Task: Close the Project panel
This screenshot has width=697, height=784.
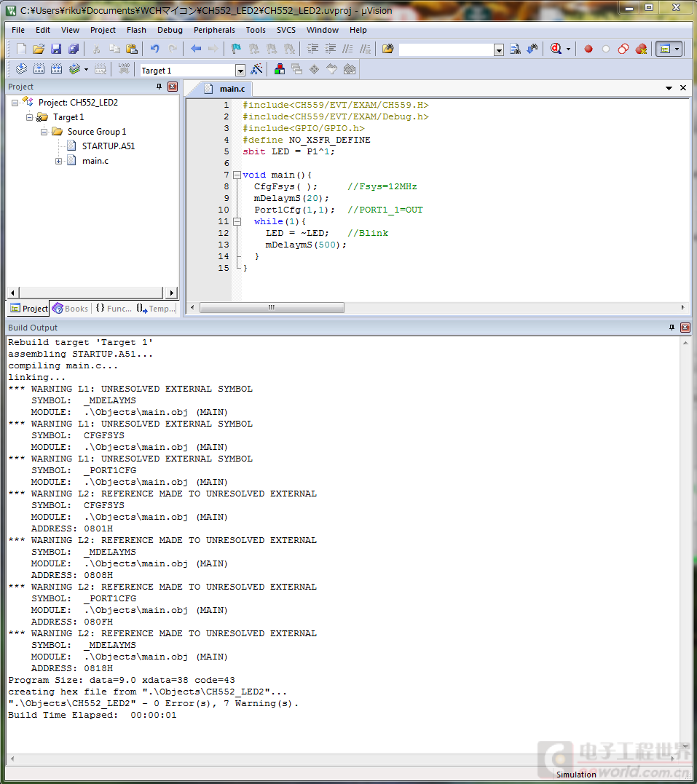Action: (x=173, y=87)
